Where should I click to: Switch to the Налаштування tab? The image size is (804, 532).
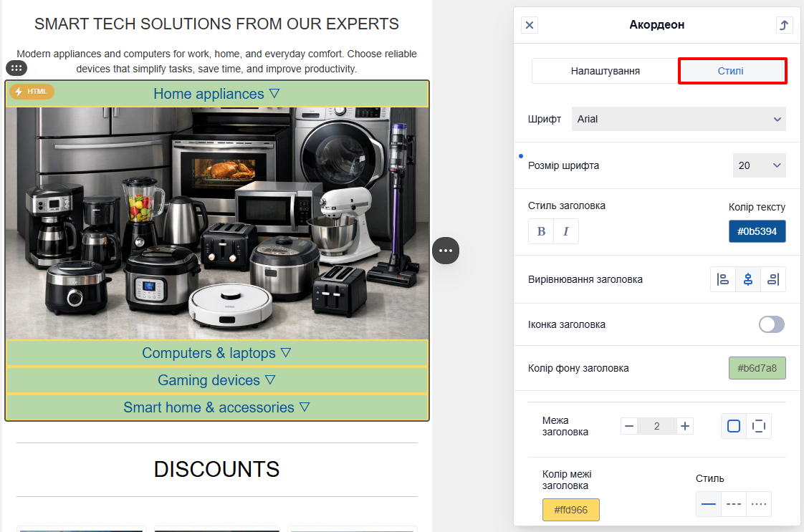pos(605,71)
